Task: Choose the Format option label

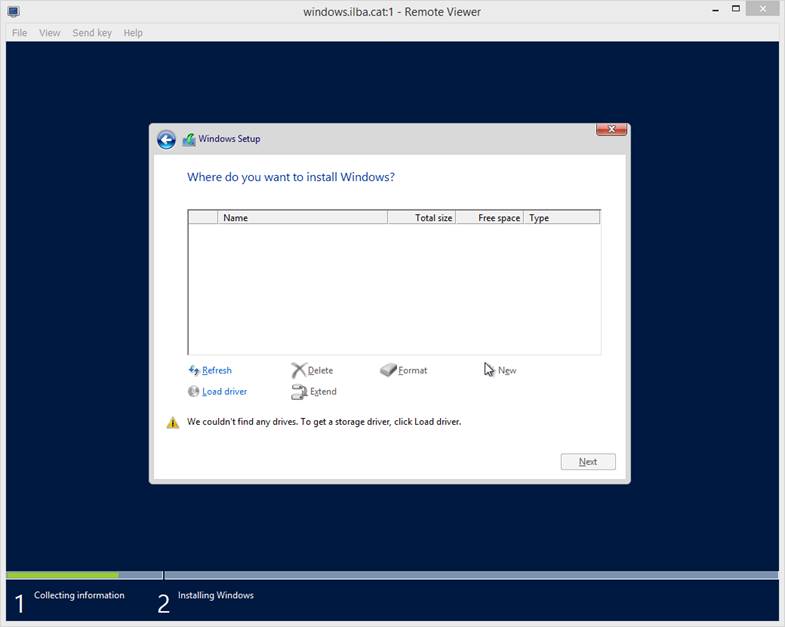Action: tap(413, 371)
